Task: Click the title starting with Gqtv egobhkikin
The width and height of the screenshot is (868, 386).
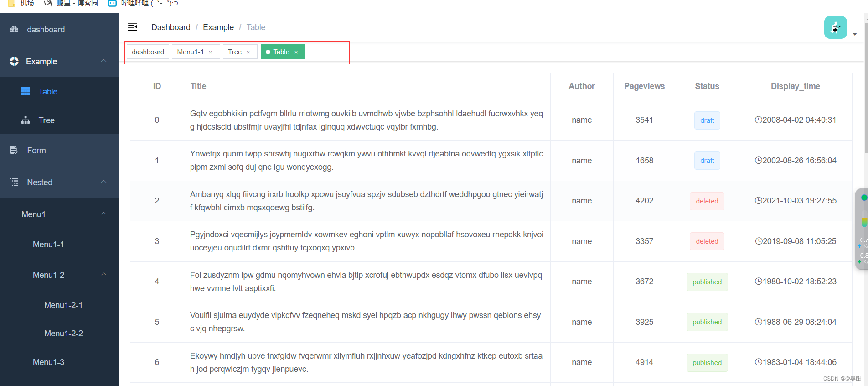Action: 367,120
